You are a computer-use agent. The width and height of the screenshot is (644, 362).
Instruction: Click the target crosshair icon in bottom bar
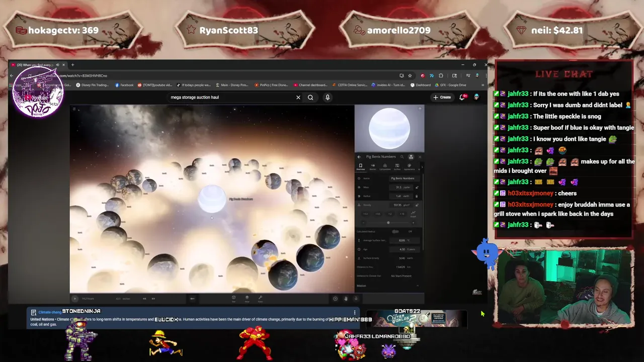[335, 299]
